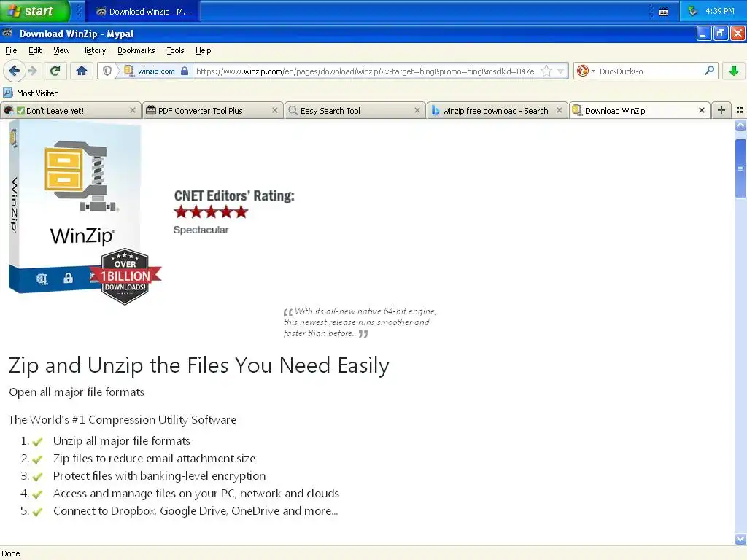The height and width of the screenshot is (560, 747).
Task: Click the WinZip product box image
Action: [75, 206]
